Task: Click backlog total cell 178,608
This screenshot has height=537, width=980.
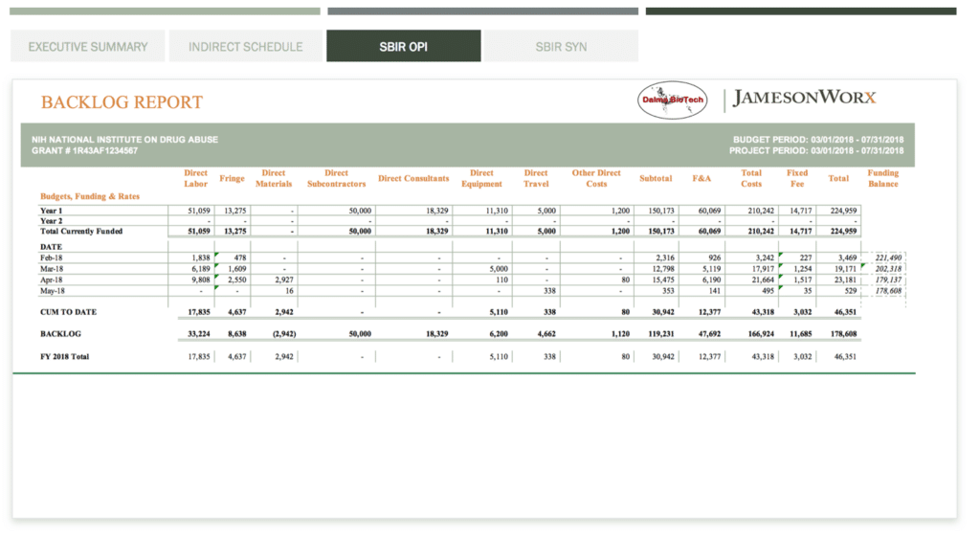Action: [843, 334]
